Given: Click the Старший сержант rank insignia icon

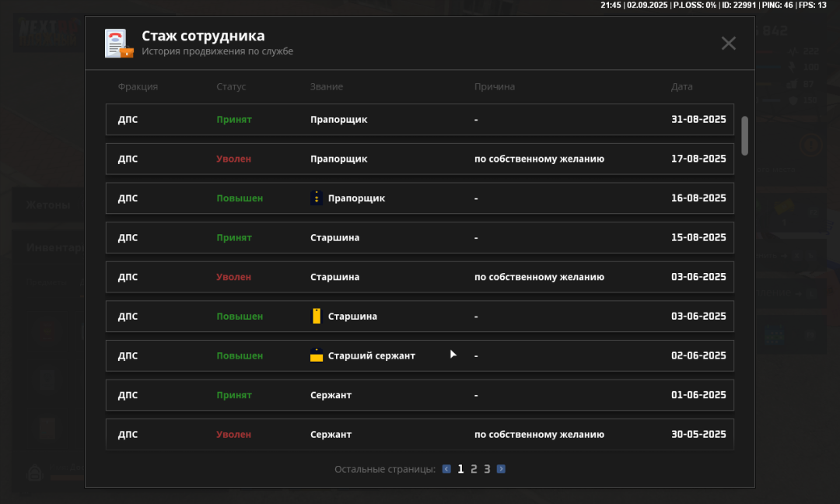Looking at the screenshot, I should tap(316, 355).
